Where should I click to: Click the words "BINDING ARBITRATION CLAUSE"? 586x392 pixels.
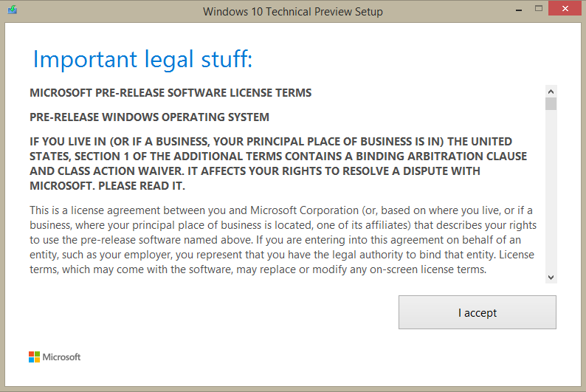point(441,157)
